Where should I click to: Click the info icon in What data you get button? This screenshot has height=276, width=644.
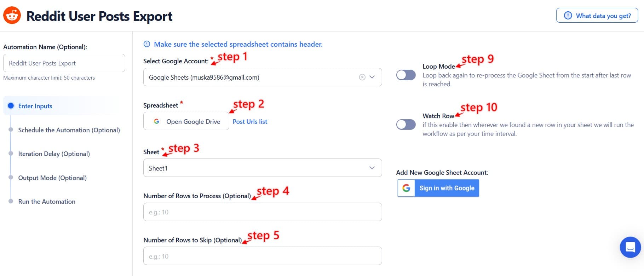pyautogui.click(x=568, y=16)
